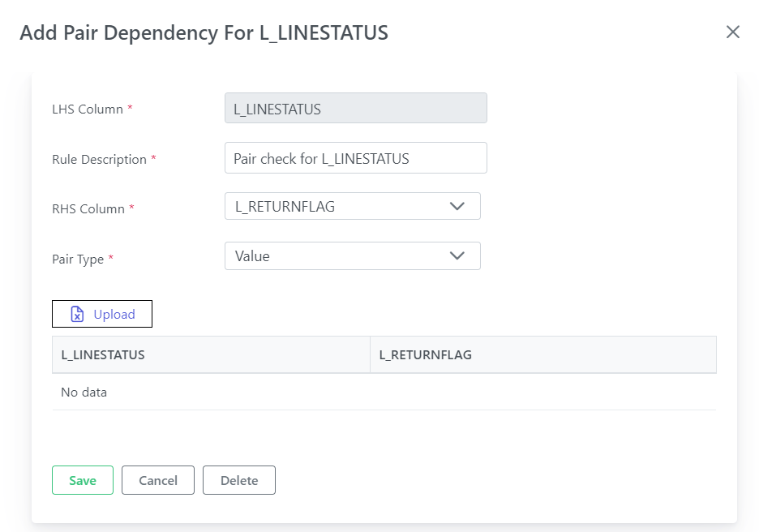Screen dimensions: 759x532
Task: Click the dialog title heading
Action: (204, 33)
